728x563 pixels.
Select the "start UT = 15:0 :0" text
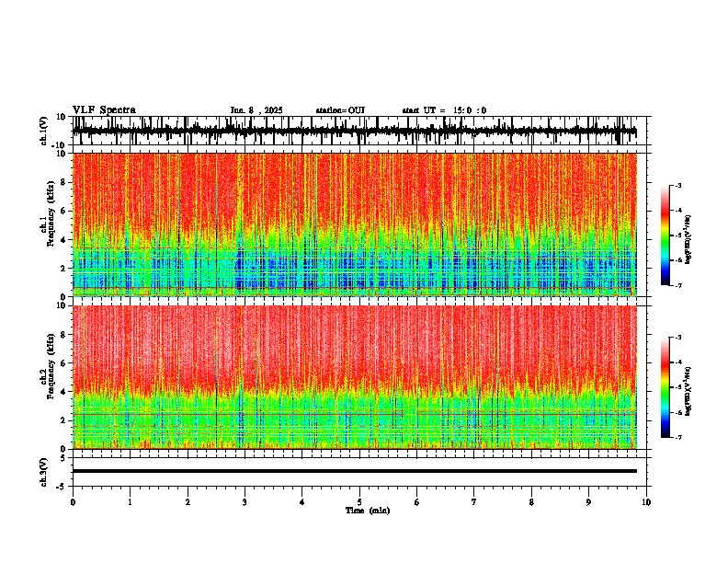point(444,110)
